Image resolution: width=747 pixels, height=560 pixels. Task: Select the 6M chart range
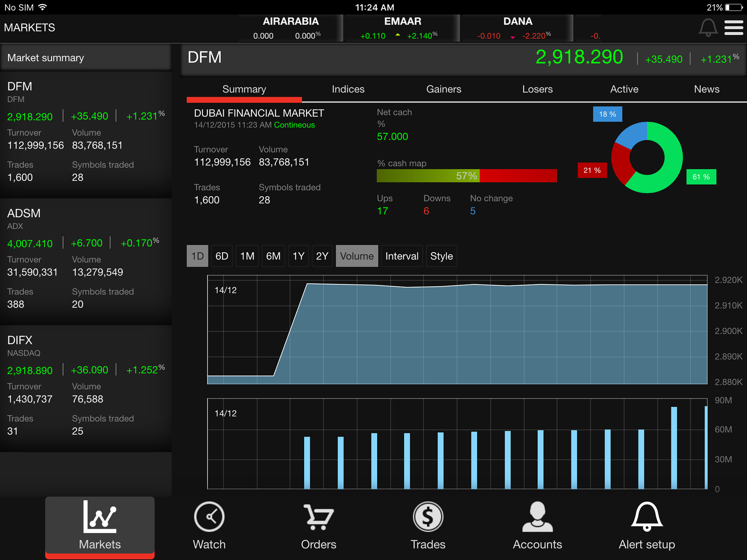[273, 256]
